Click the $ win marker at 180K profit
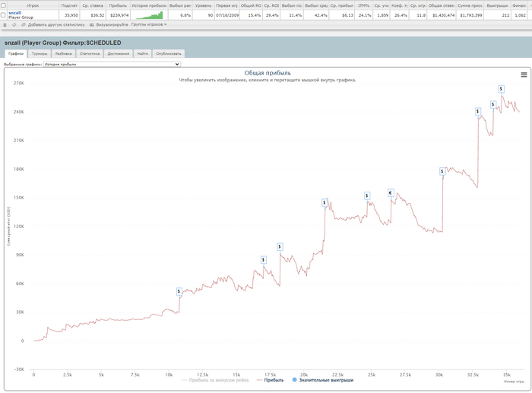 pyautogui.click(x=442, y=171)
